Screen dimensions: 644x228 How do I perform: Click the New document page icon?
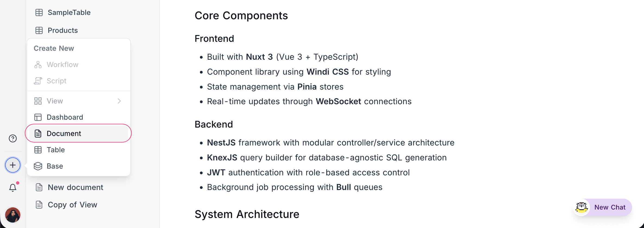[39, 187]
